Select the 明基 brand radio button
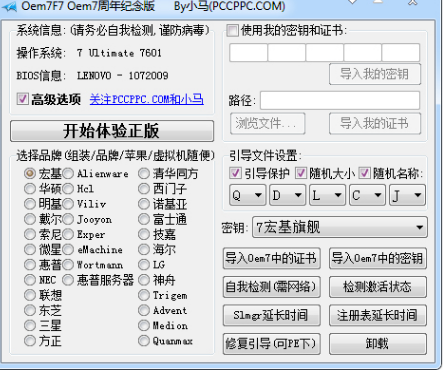The width and height of the screenshot is (443, 374). pyautogui.click(x=30, y=204)
